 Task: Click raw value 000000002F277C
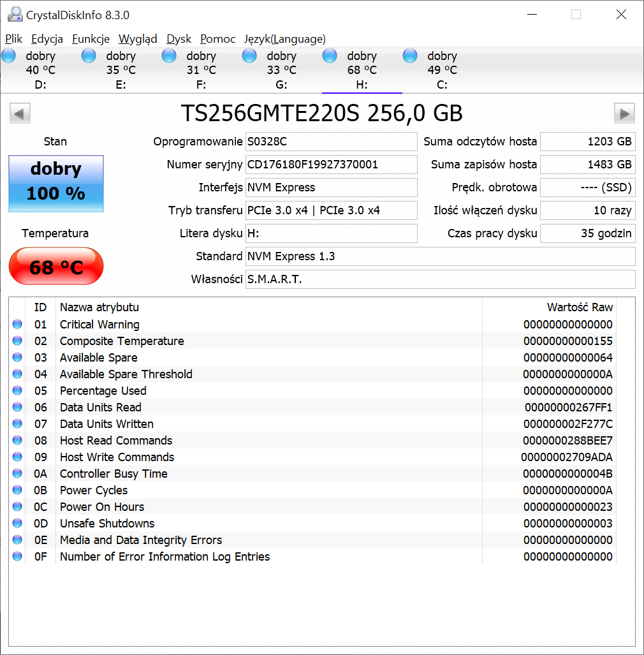(x=568, y=424)
